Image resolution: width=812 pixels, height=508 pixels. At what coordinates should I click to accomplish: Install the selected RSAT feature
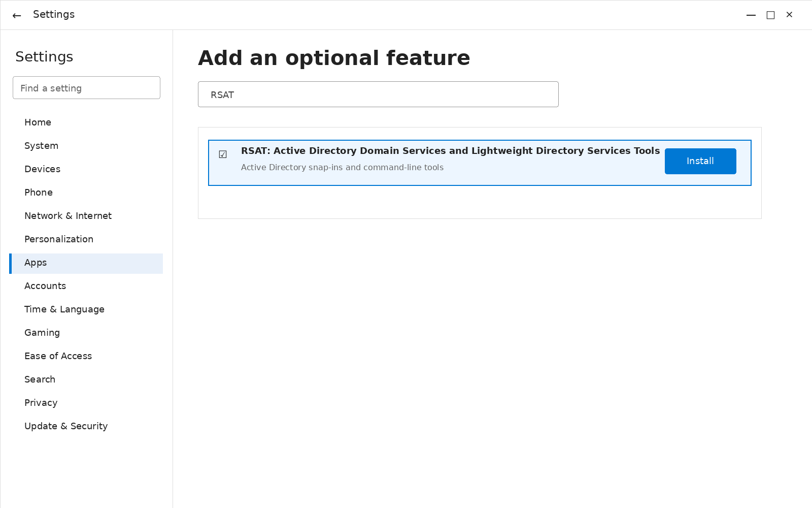(700, 161)
